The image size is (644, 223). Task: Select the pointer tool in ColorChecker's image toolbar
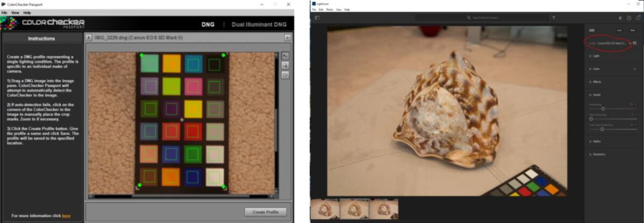pyautogui.click(x=285, y=55)
